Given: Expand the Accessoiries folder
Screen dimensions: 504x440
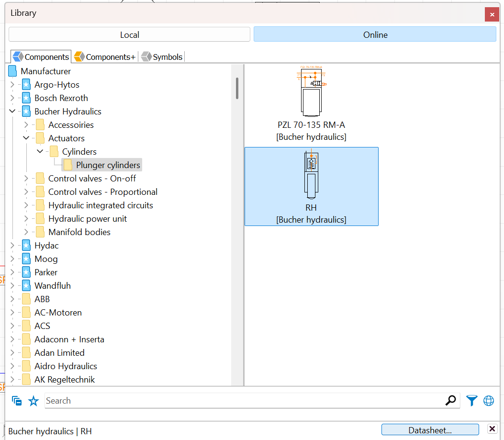Looking at the screenshot, I should click(x=26, y=125).
